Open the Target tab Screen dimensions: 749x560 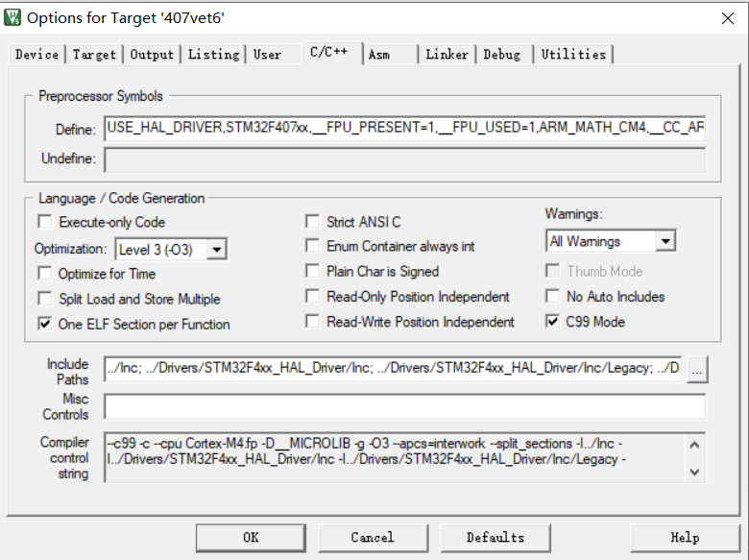[94, 55]
